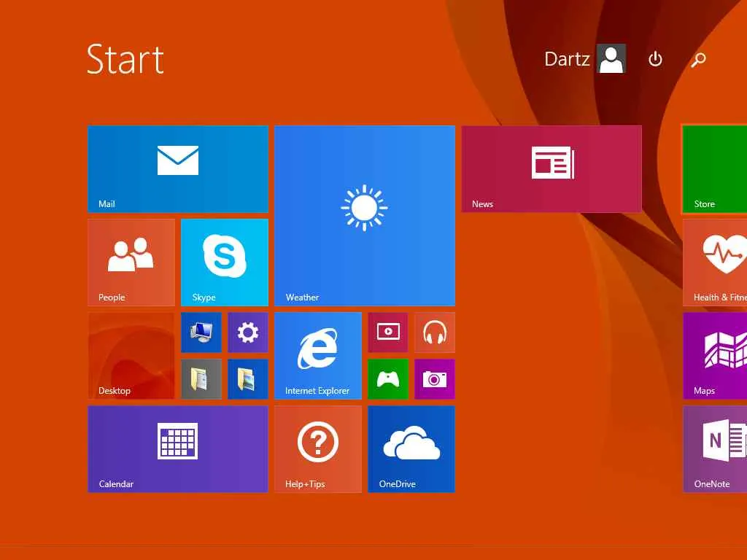Click the user account avatar picture
The image size is (747, 560).
pyautogui.click(x=611, y=59)
